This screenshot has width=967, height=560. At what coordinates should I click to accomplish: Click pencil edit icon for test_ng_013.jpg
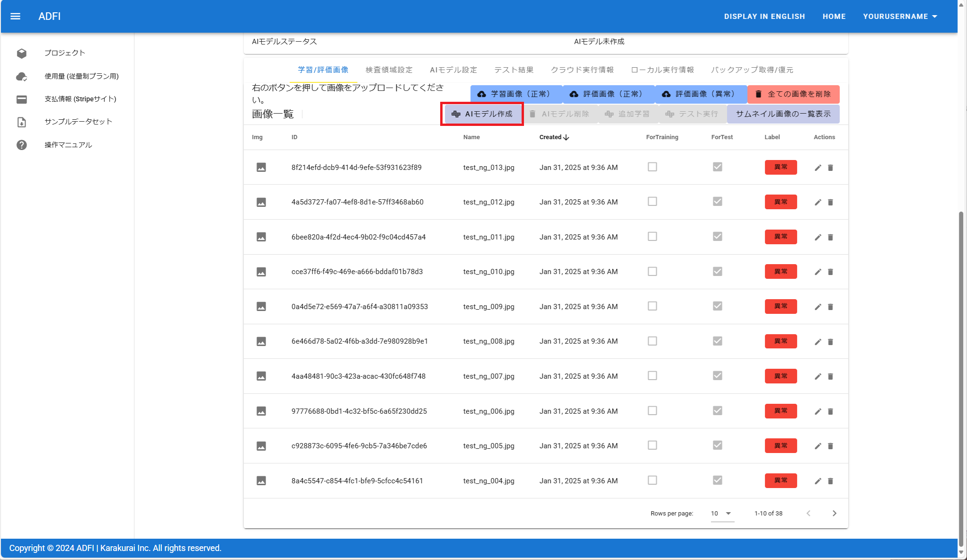pyautogui.click(x=817, y=168)
